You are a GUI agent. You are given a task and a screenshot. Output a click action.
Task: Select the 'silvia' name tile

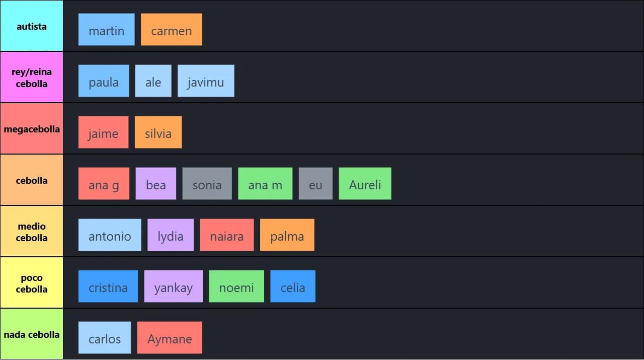(158, 132)
